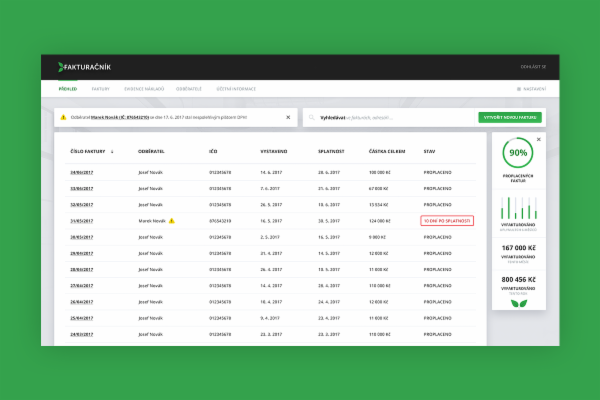Open the Odhlásit se user menu
This screenshot has height=400, width=600.
tap(532, 67)
